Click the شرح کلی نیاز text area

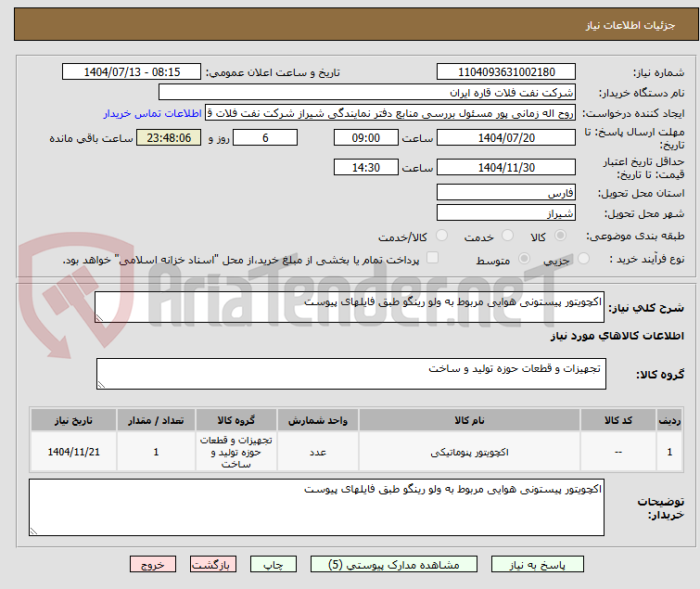[x=350, y=307]
